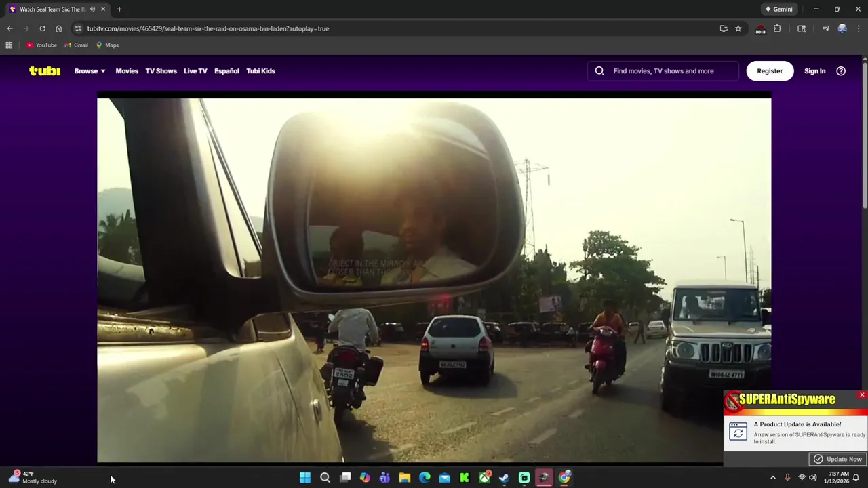This screenshot has height=488, width=868.
Task: Go back with the browser back arrow
Action: point(9,28)
